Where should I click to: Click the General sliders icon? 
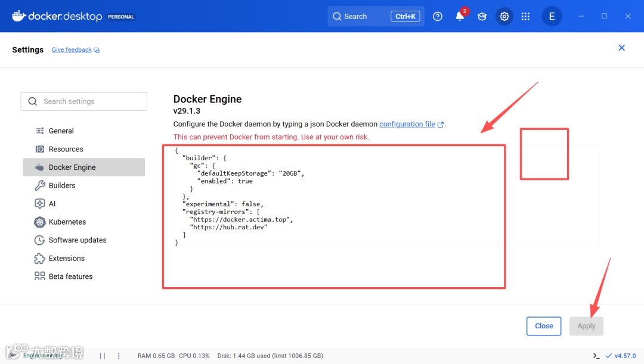[40, 131]
